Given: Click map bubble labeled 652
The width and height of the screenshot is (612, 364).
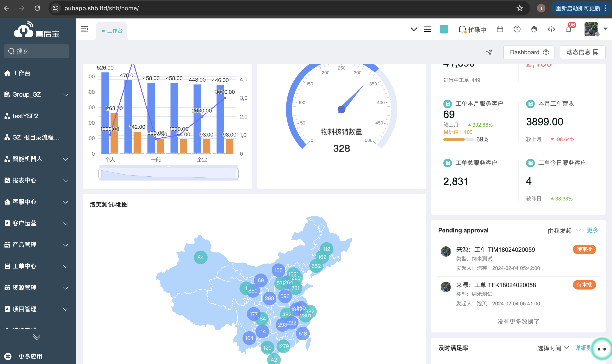Looking at the screenshot, I should point(316,266).
